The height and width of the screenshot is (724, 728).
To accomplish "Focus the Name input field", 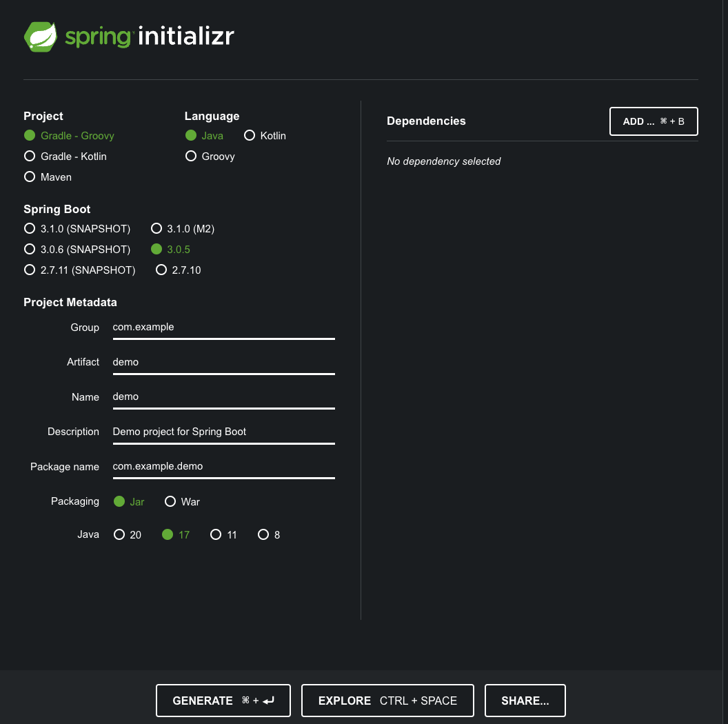I will 224,398.
